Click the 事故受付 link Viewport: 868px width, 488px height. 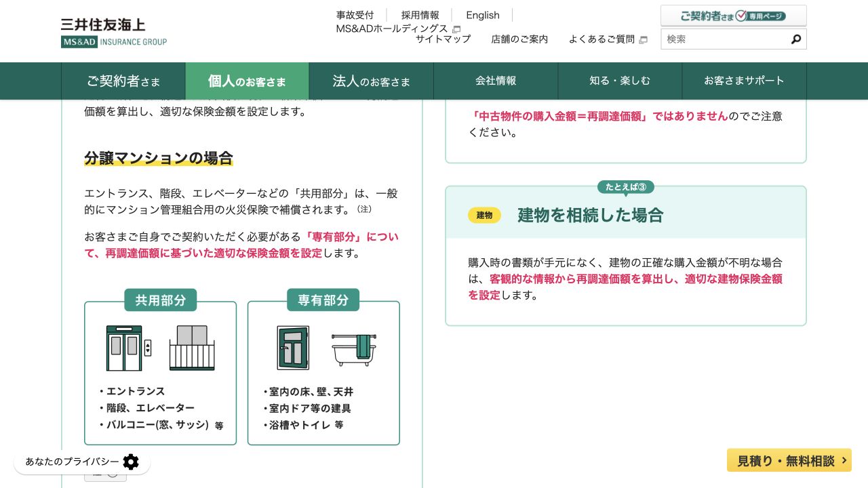(355, 15)
